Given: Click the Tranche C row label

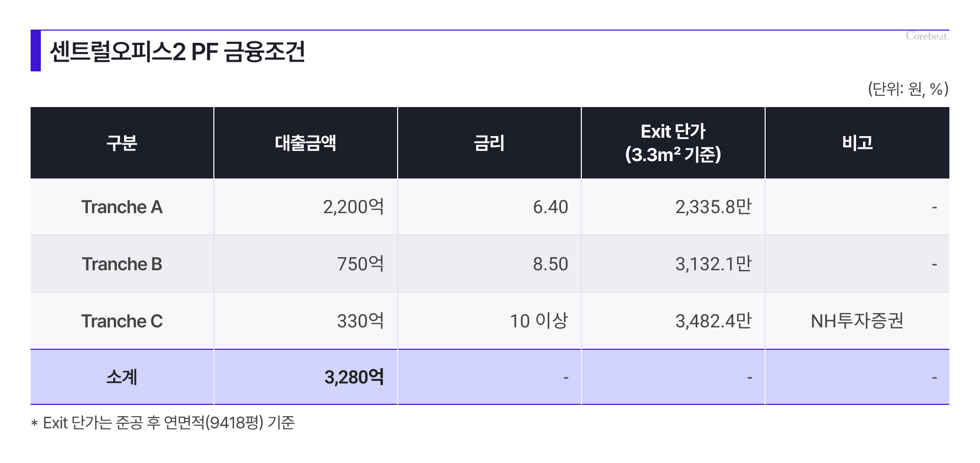Looking at the screenshot, I should (122, 321).
